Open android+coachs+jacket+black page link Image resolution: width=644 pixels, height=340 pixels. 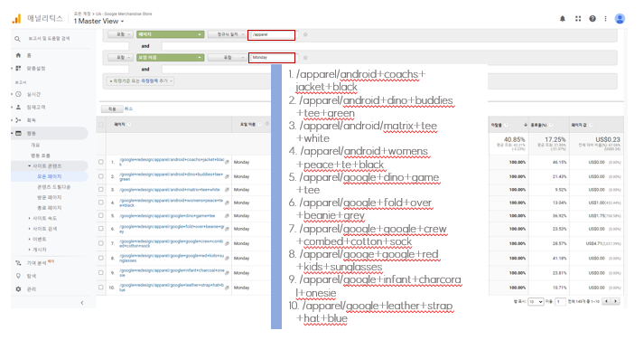coord(173,162)
